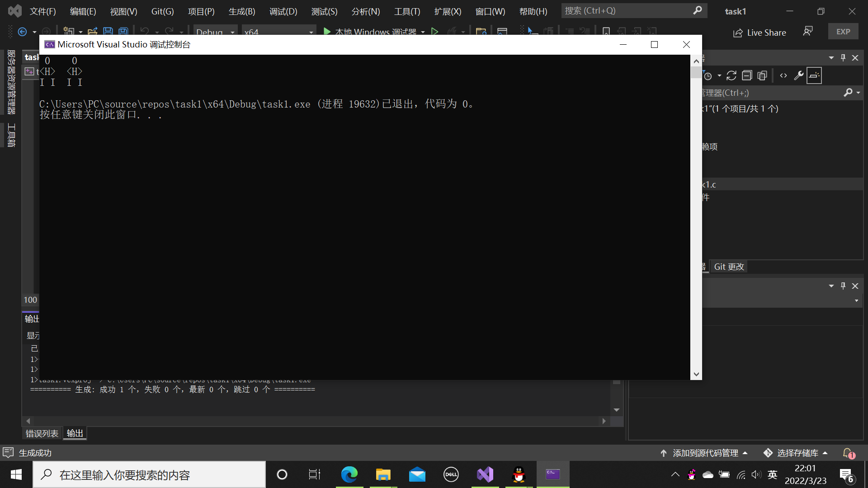
Task: Click the View Code angle-brackets icon
Action: click(783, 76)
